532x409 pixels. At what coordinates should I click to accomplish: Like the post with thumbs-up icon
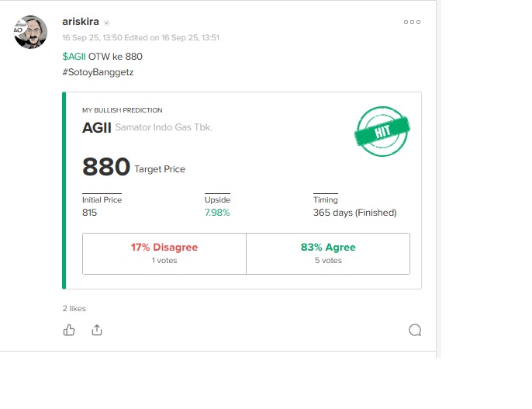(x=69, y=330)
